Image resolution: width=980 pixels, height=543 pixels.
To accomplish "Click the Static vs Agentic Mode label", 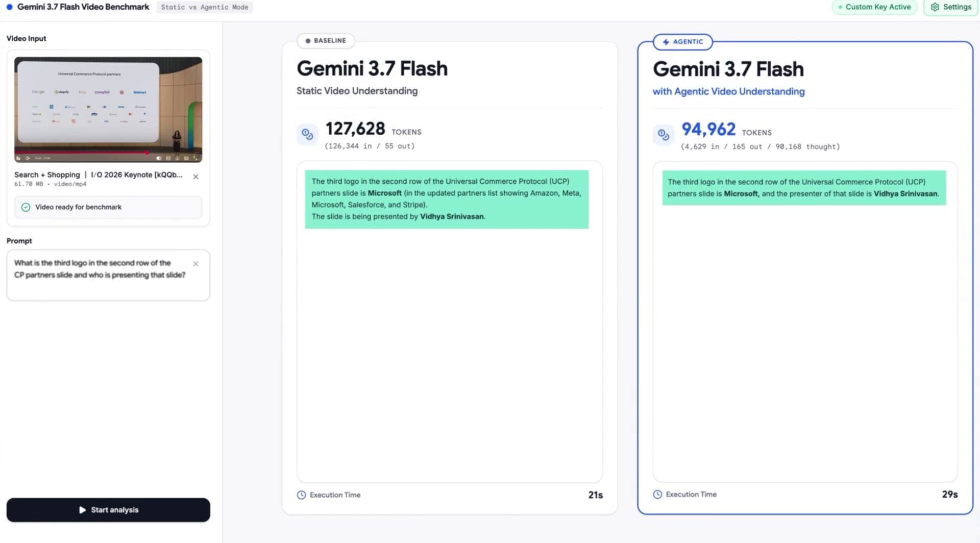I will 204,7.
